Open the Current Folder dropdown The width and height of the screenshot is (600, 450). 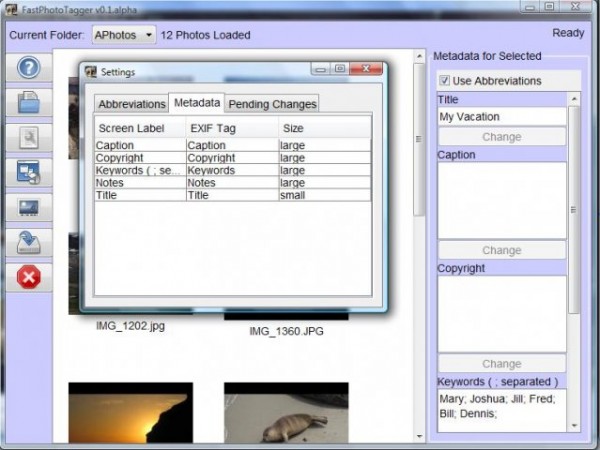pos(123,35)
